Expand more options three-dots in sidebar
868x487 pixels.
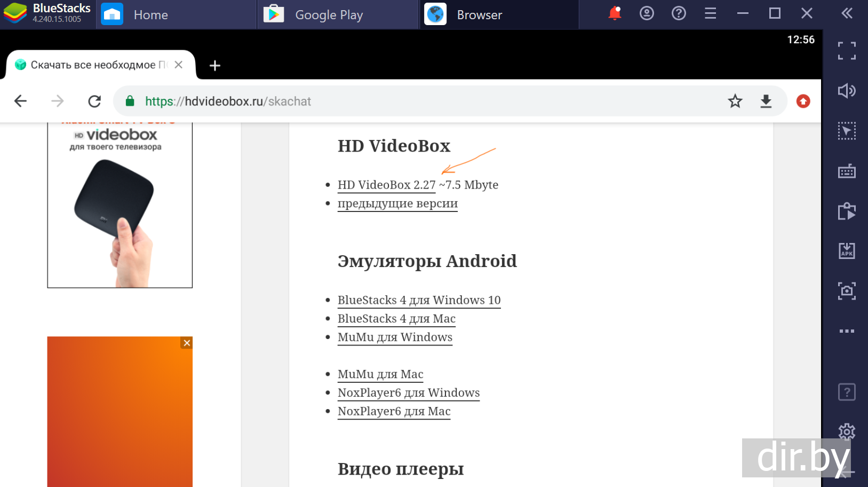(x=847, y=331)
